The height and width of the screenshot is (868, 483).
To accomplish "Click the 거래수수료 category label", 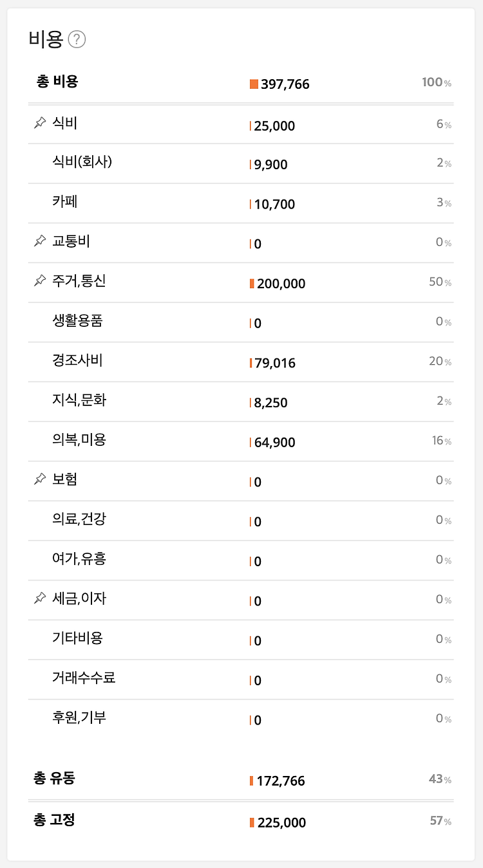I will 84,678.
